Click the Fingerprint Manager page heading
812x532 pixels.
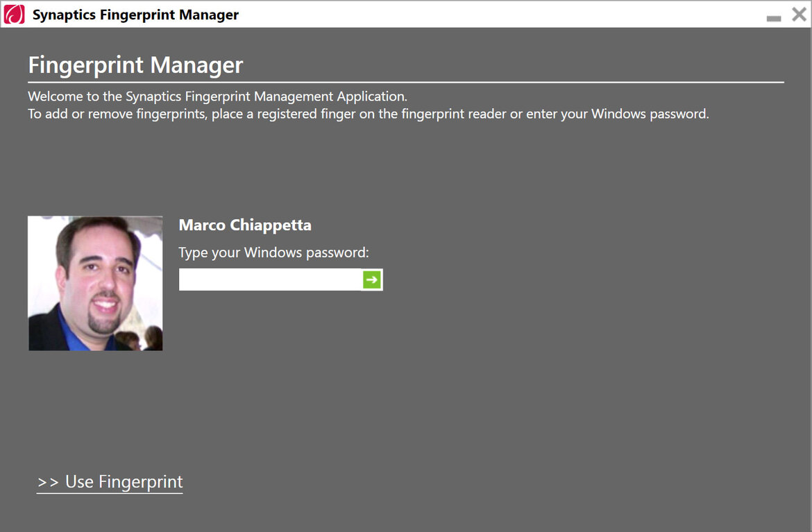(135, 65)
